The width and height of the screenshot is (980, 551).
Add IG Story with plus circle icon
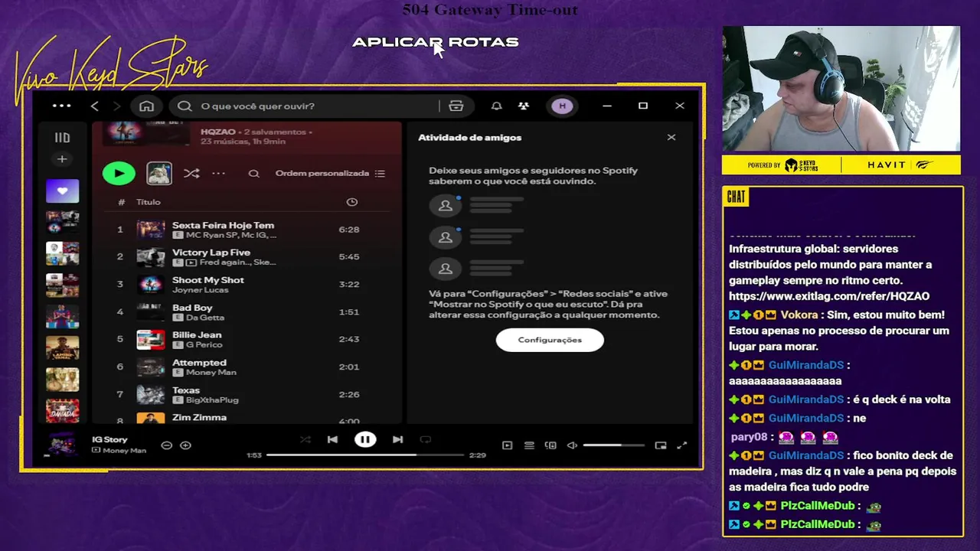tap(185, 445)
